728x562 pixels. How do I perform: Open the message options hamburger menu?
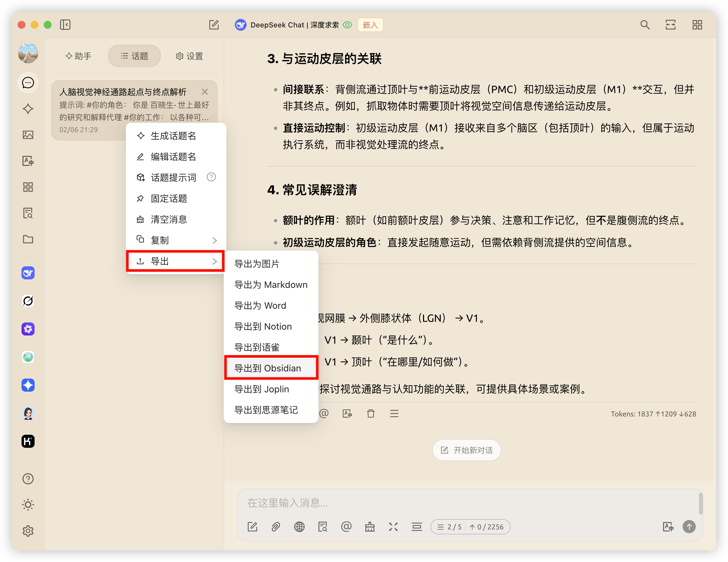pyautogui.click(x=394, y=414)
